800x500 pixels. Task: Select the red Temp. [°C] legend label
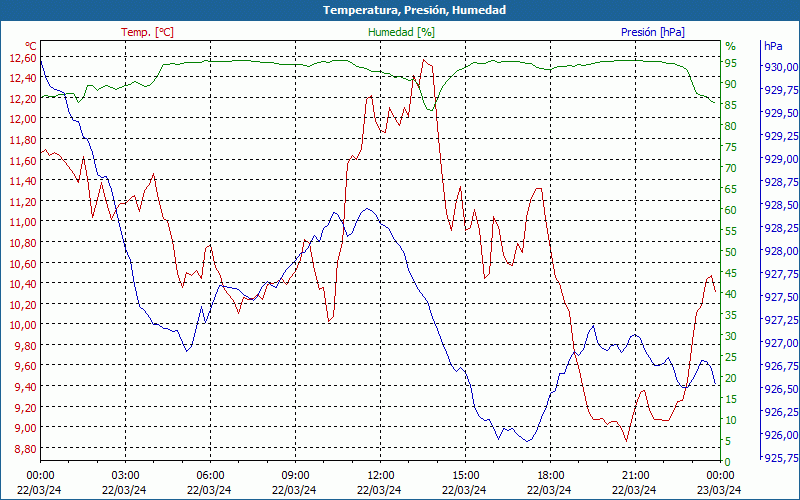coord(147,32)
